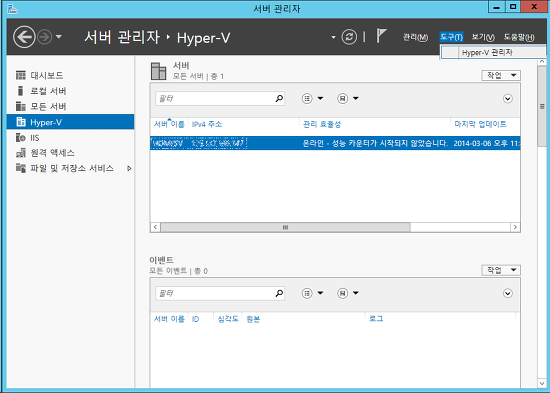
Task: Sort by 서버 이름 column in 서버 table
Action: pyautogui.click(x=169, y=124)
